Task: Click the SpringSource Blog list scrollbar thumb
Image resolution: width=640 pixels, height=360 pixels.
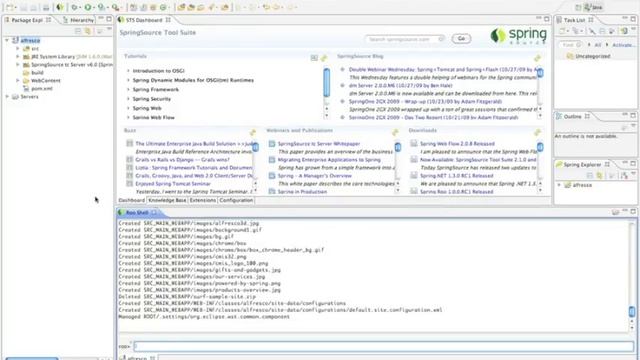Action: pyautogui.click(x=540, y=73)
